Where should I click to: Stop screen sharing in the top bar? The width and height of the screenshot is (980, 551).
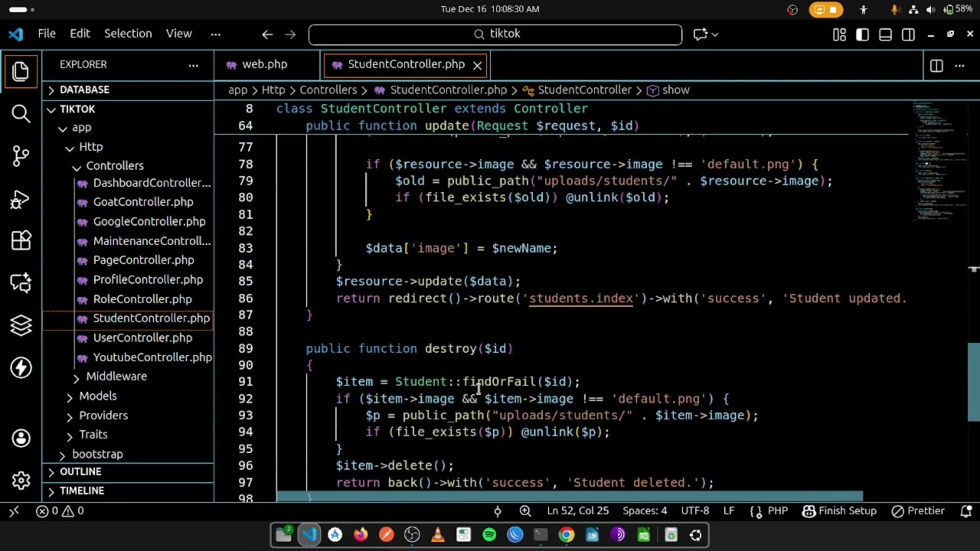pyautogui.click(x=825, y=9)
